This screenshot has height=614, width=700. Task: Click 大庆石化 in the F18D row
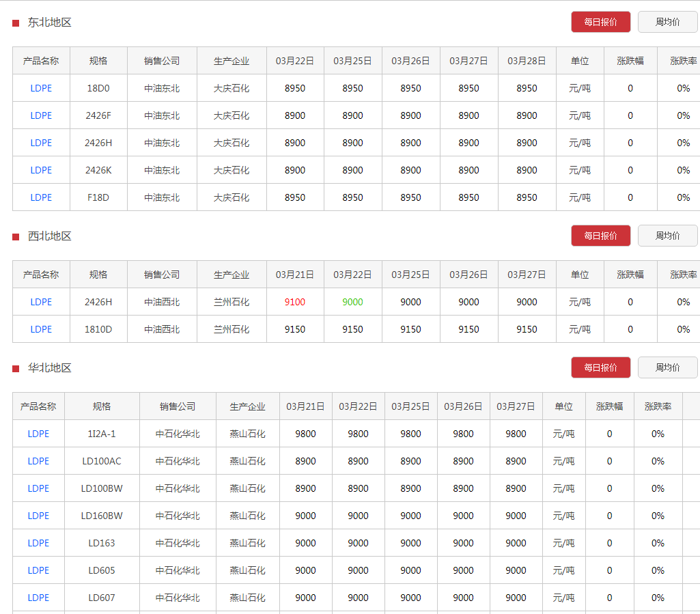pyautogui.click(x=232, y=197)
